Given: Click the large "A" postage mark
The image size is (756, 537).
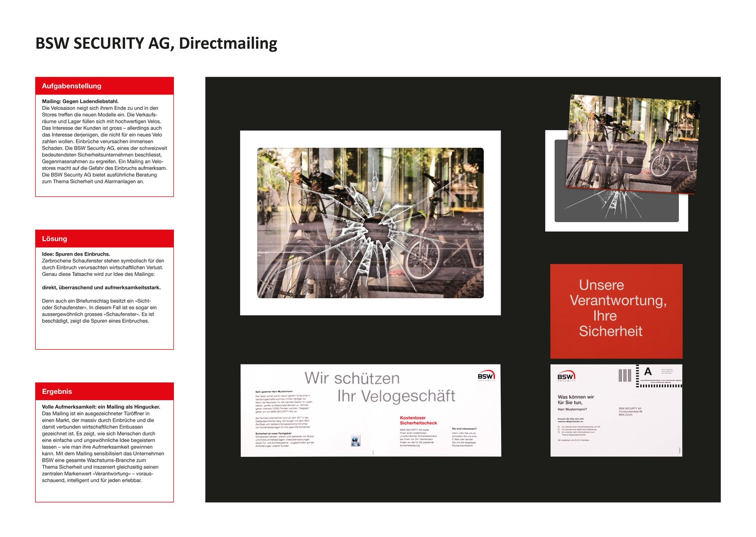Looking at the screenshot, I should (x=648, y=371).
